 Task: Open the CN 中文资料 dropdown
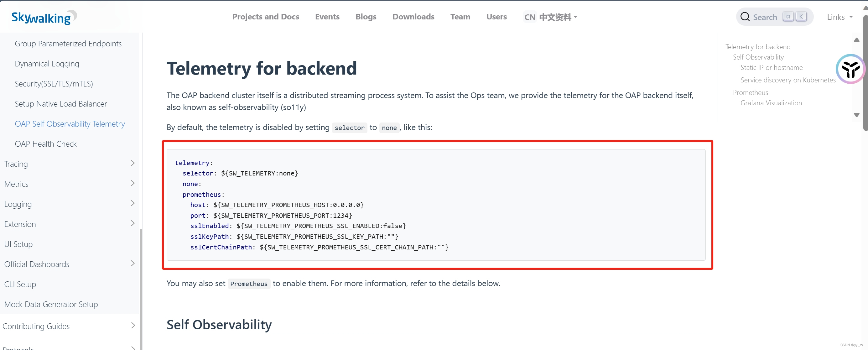551,17
